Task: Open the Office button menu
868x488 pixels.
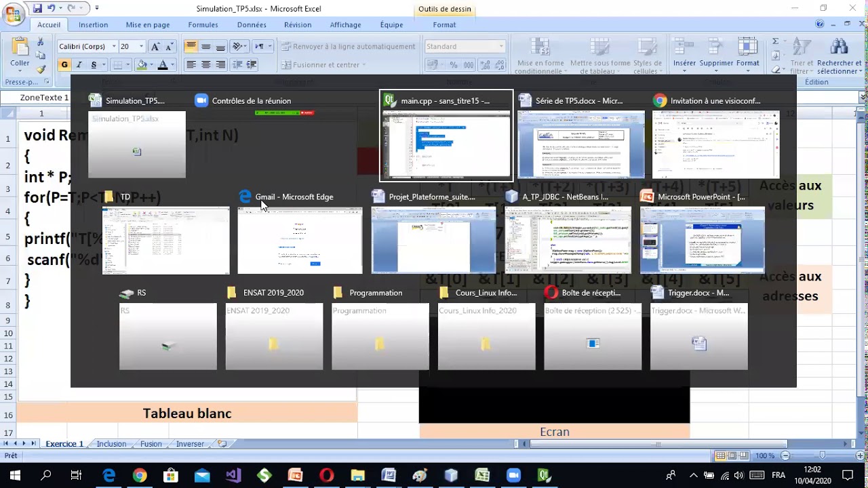Action: [13, 13]
